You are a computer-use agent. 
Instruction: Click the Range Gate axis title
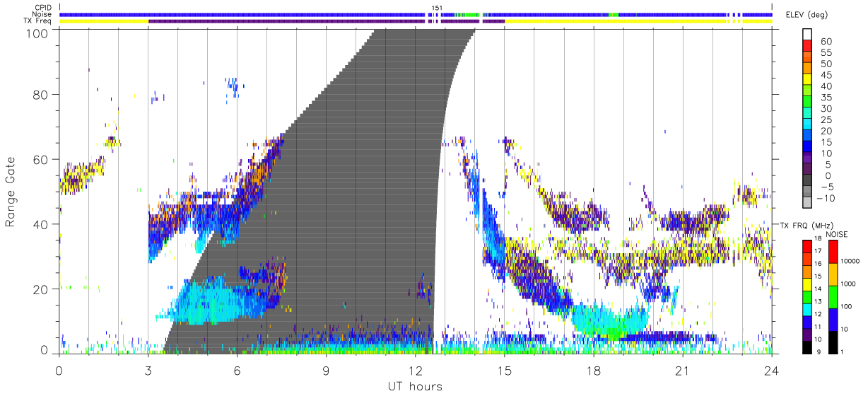(11, 192)
